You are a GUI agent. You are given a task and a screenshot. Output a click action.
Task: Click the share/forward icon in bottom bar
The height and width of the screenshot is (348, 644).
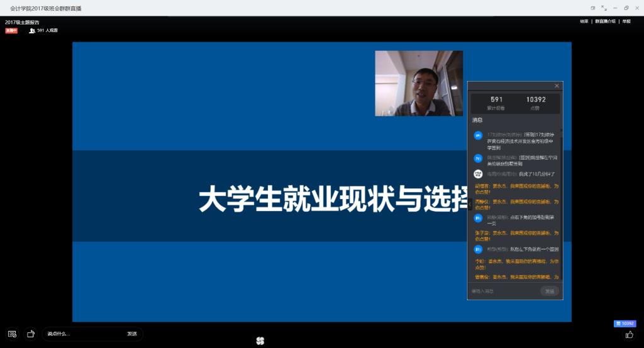(31, 334)
